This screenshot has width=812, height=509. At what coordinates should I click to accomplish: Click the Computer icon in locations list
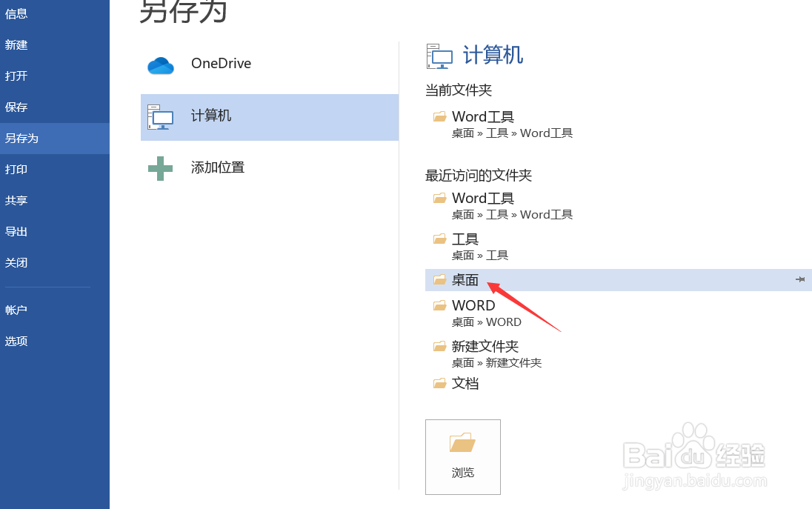pos(160,117)
